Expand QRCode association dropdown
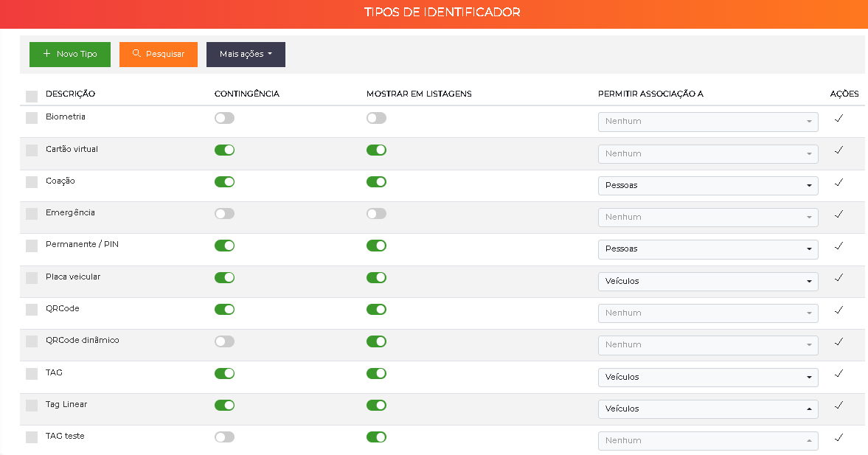This screenshot has width=868, height=455. [708, 313]
